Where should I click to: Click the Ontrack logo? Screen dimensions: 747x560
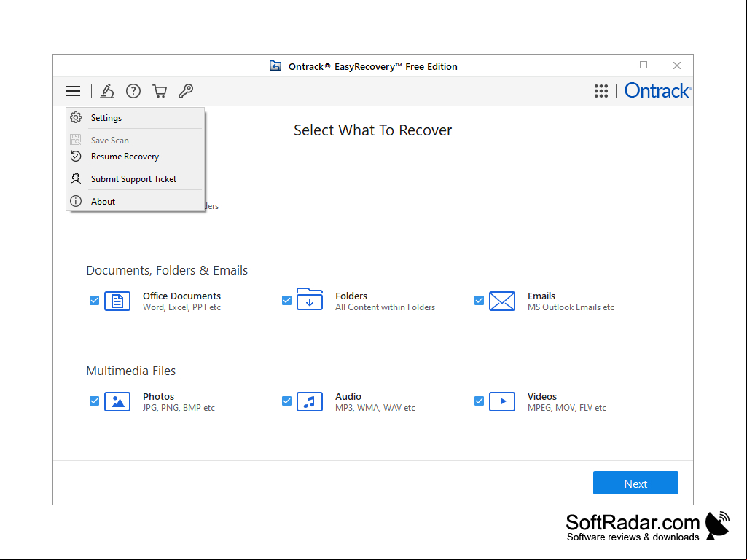(657, 90)
